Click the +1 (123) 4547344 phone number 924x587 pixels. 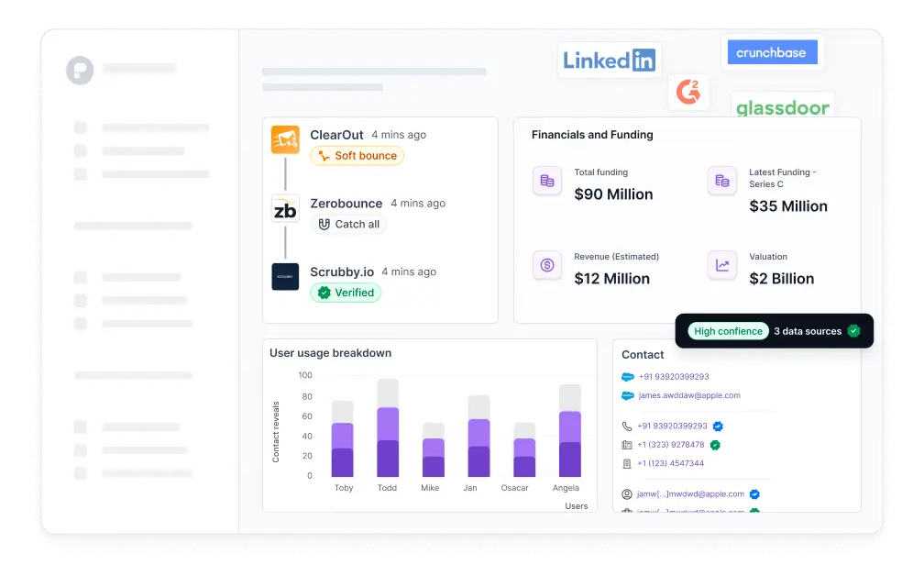pos(670,463)
